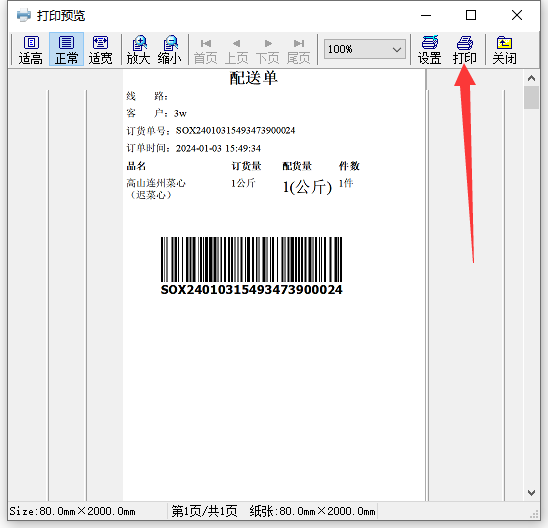
Task: Click the barcode image
Action: pos(251,259)
